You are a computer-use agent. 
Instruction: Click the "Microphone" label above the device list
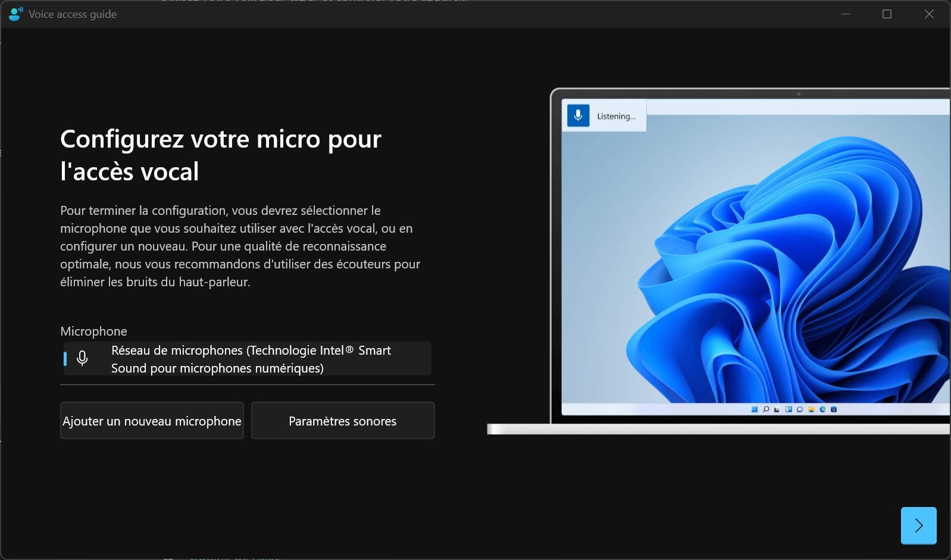click(93, 331)
